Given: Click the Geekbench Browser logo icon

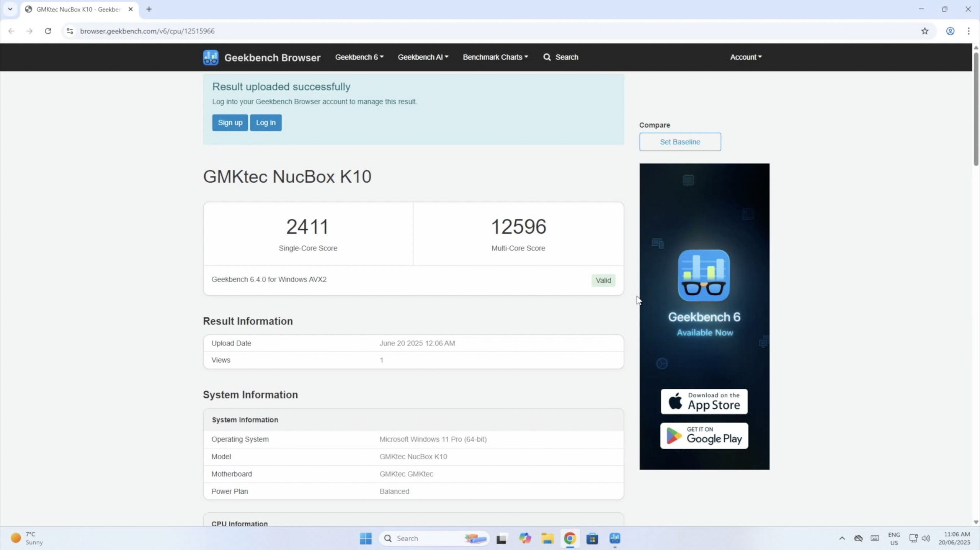Looking at the screenshot, I should pyautogui.click(x=211, y=57).
